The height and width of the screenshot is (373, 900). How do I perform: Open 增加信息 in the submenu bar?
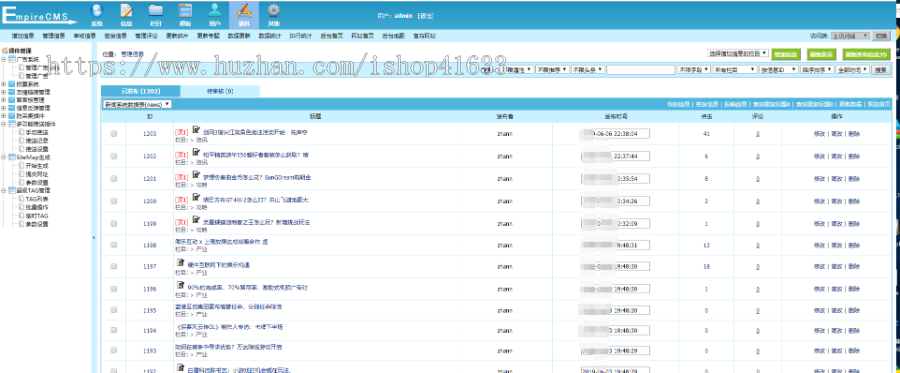tap(22, 36)
